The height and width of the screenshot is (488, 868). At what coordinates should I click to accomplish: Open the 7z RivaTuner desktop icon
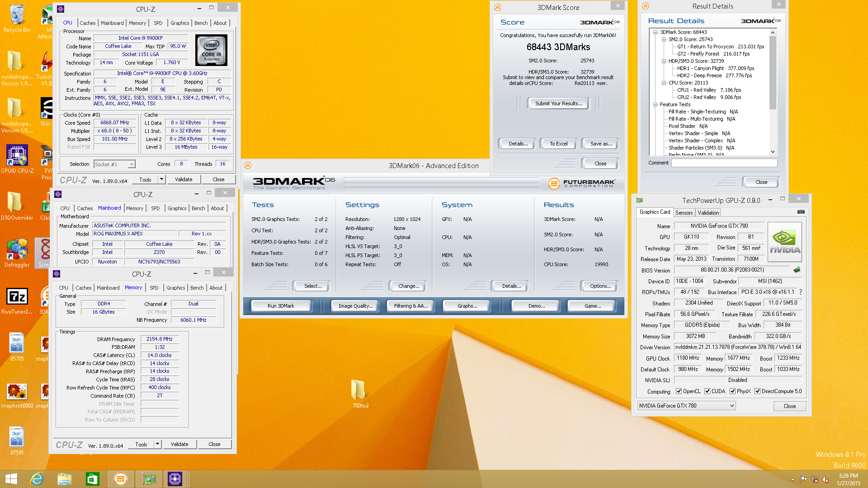coord(17,300)
